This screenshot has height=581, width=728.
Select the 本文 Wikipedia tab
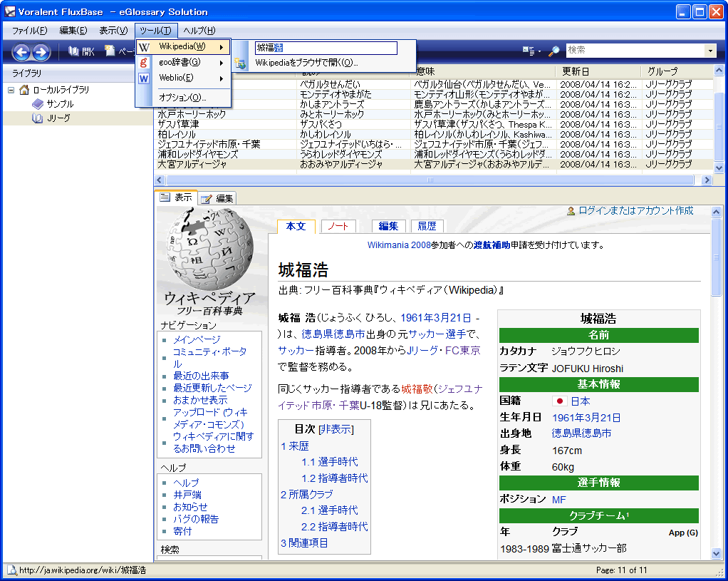coord(296,227)
